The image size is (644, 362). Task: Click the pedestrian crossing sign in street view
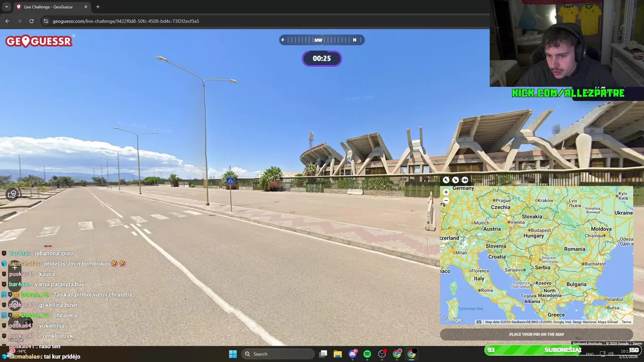click(230, 181)
